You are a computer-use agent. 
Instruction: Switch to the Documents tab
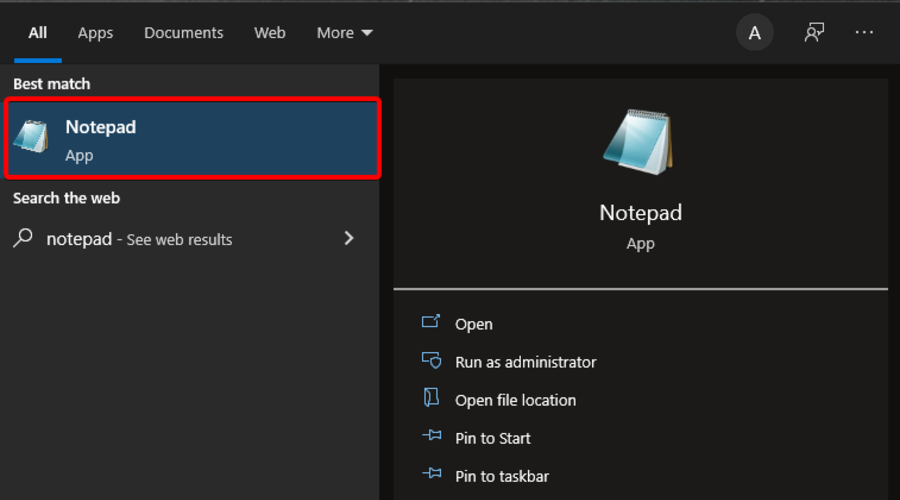tap(184, 33)
